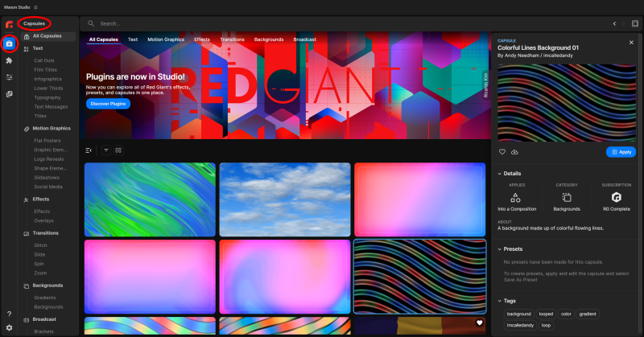Switch to the Broadcast tab
The height and width of the screenshot is (337, 644).
click(305, 39)
